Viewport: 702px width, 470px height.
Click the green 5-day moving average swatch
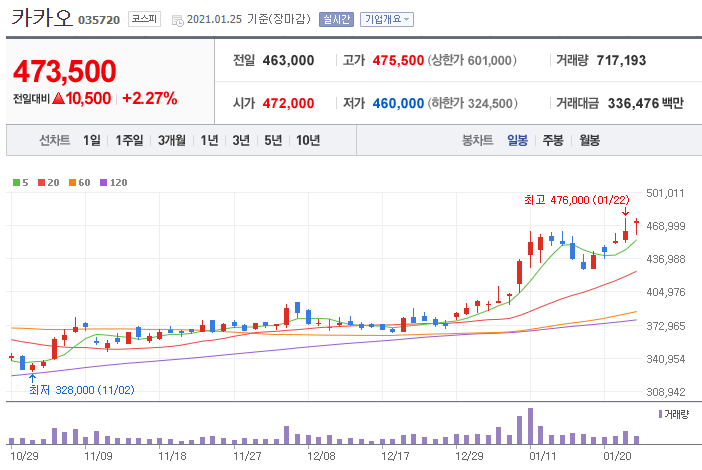coord(17,183)
